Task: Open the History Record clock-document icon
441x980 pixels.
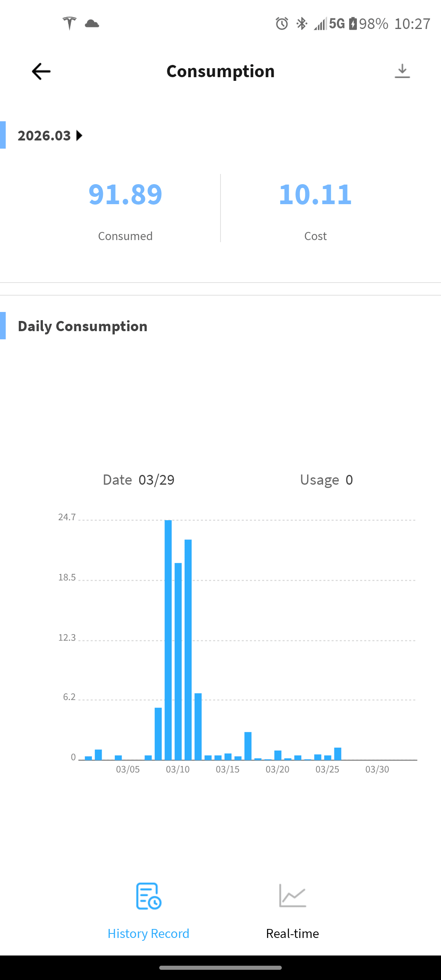Action: point(149,896)
